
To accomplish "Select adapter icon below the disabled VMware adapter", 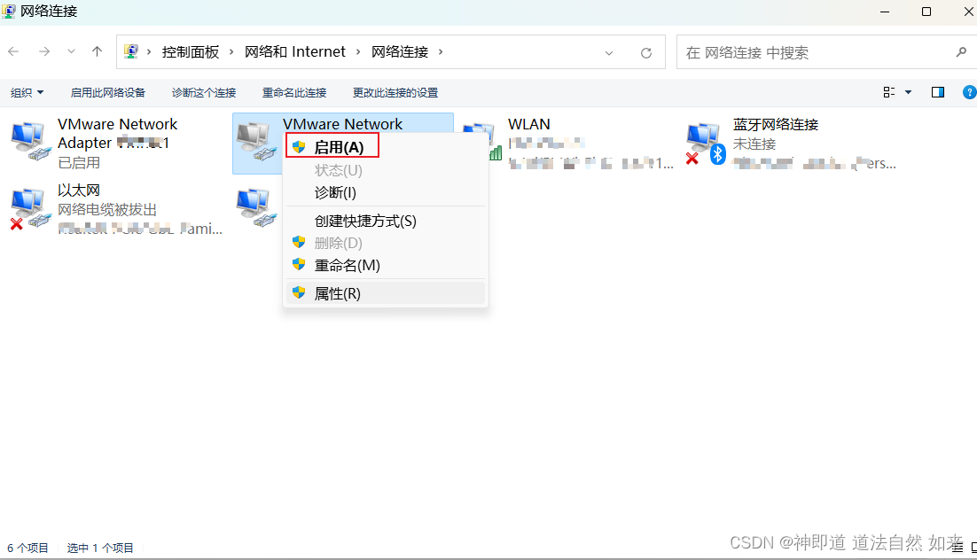I will click(256, 208).
